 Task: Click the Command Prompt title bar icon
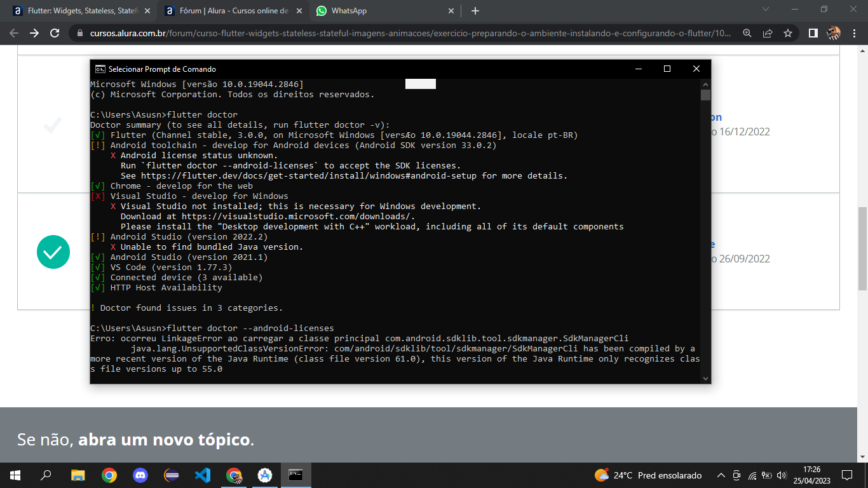(100, 69)
